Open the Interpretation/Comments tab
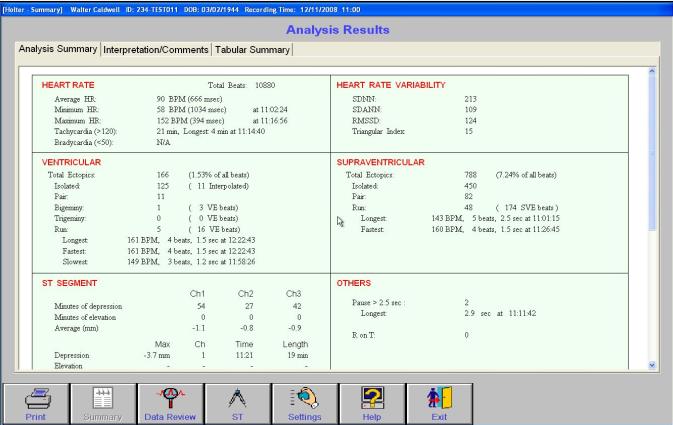673x425 pixels. tap(156, 50)
